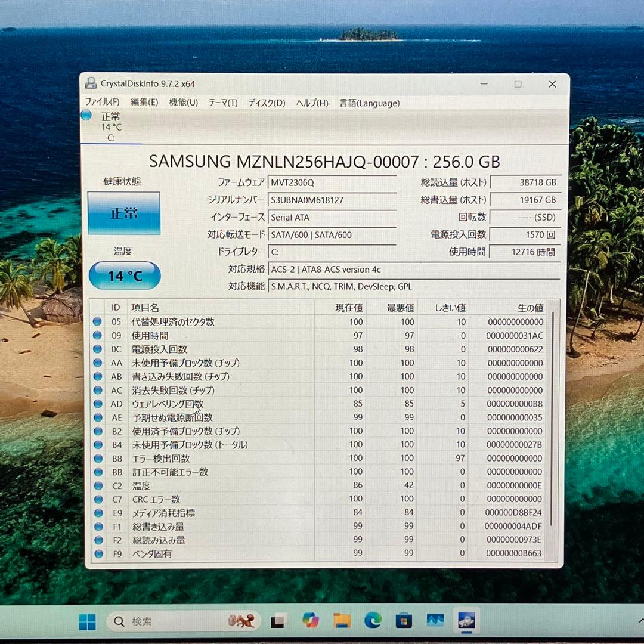The image size is (644, 644).
Task: Open Microsoft Edge from the taskbar
Action: pyautogui.click(x=373, y=621)
